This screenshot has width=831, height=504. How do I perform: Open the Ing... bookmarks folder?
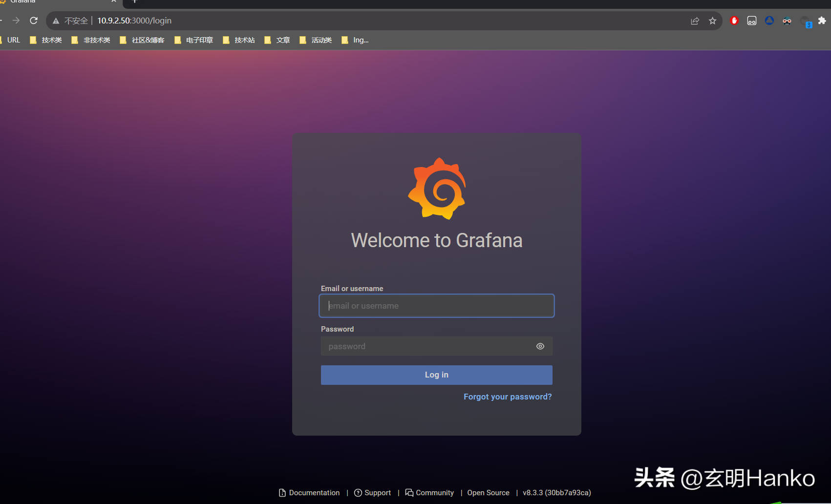355,40
